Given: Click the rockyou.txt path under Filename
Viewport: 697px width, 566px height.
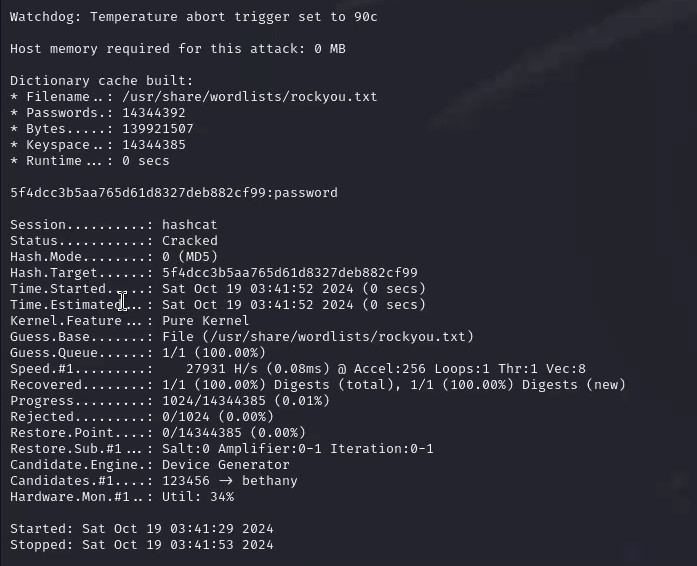Looking at the screenshot, I should pos(249,97).
